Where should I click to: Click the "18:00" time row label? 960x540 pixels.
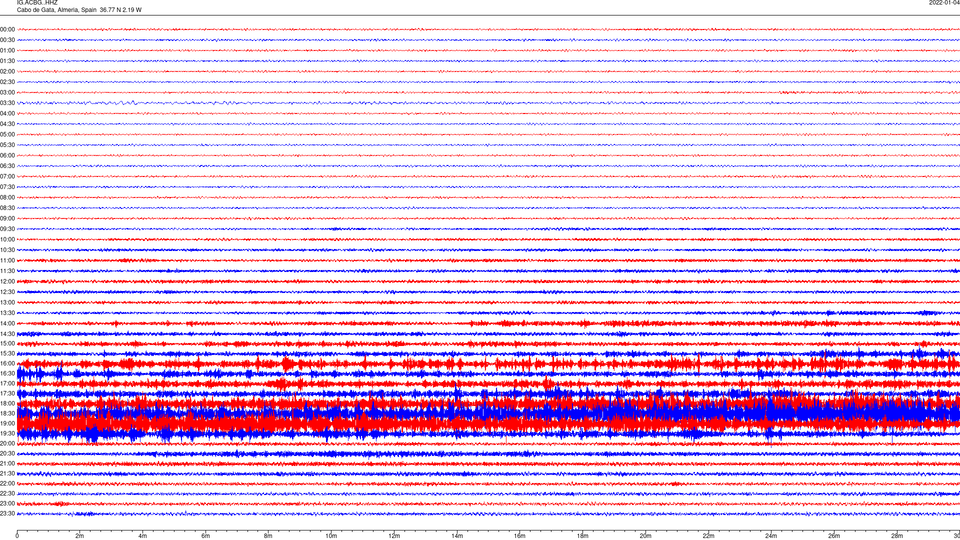7,403
